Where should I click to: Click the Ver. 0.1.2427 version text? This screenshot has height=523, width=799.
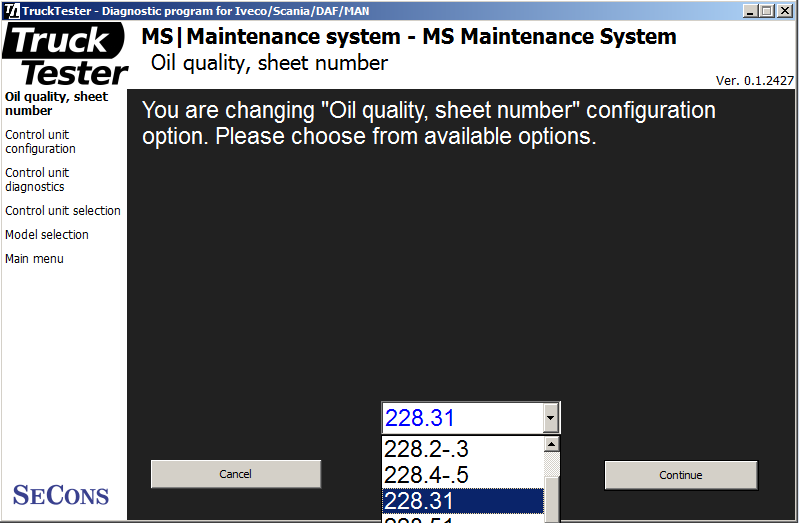point(755,81)
